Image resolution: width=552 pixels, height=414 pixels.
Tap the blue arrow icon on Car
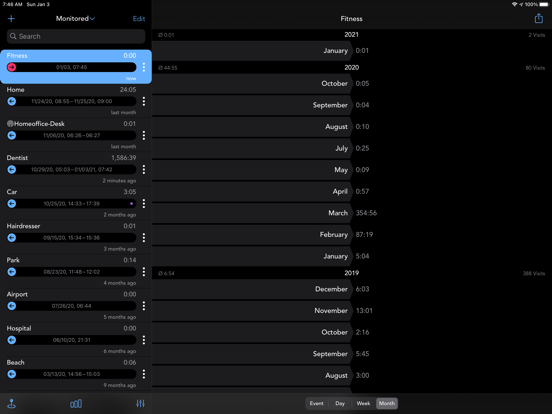pyautogui.click(x=12, y=203)
